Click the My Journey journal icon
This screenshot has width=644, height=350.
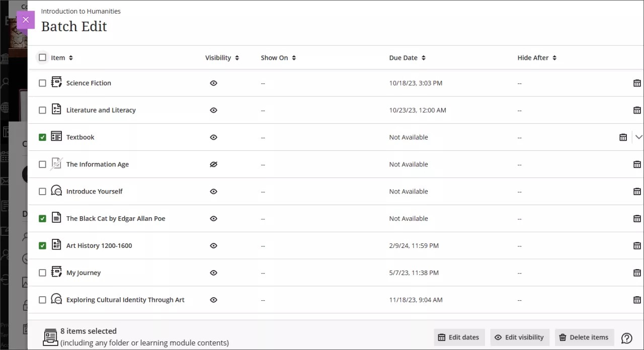56,273
